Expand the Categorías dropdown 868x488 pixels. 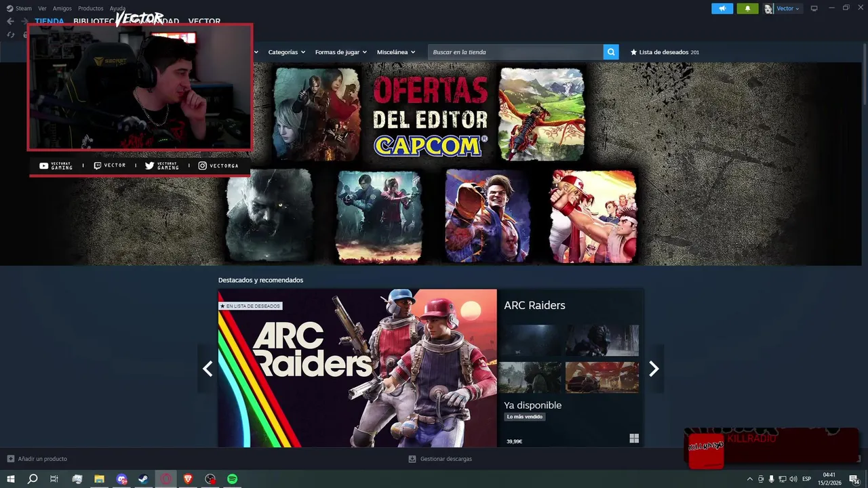pos(286,52)
